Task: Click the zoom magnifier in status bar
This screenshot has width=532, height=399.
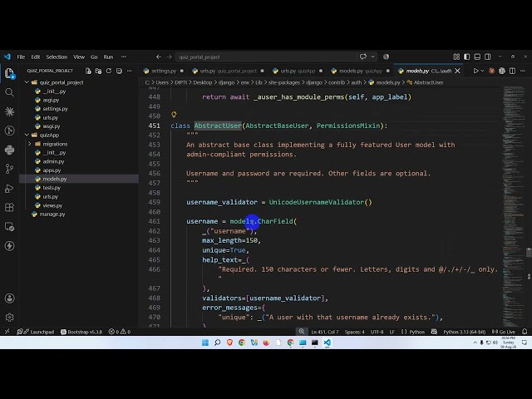Action: click(x=301, y=332)
